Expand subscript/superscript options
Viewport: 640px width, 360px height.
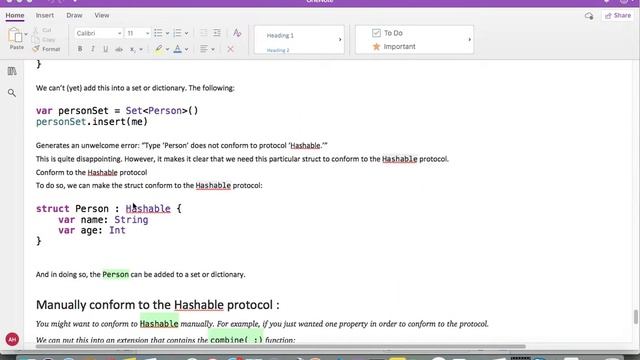(141, 50)
